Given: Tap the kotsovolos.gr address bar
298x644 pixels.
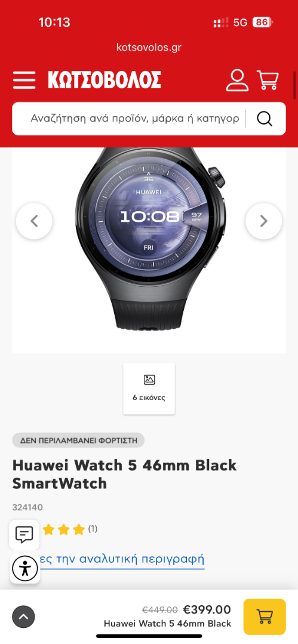Looking at the screenshot, I should 149,47.
